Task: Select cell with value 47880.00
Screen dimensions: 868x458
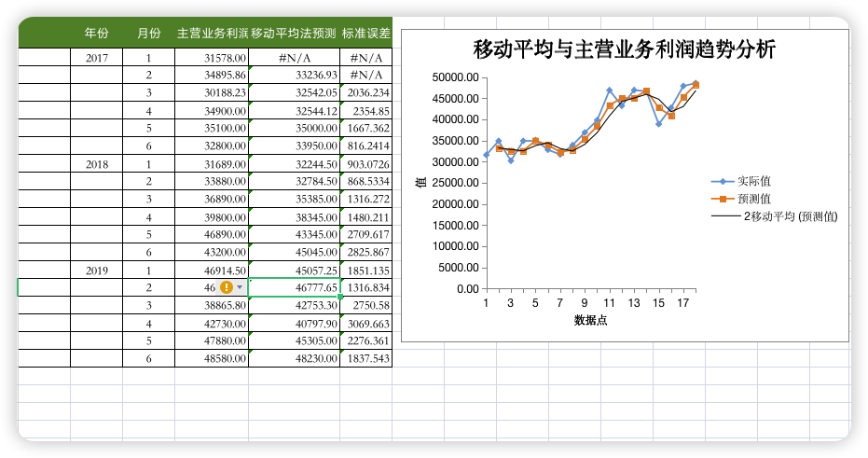Action: [212, 340]
